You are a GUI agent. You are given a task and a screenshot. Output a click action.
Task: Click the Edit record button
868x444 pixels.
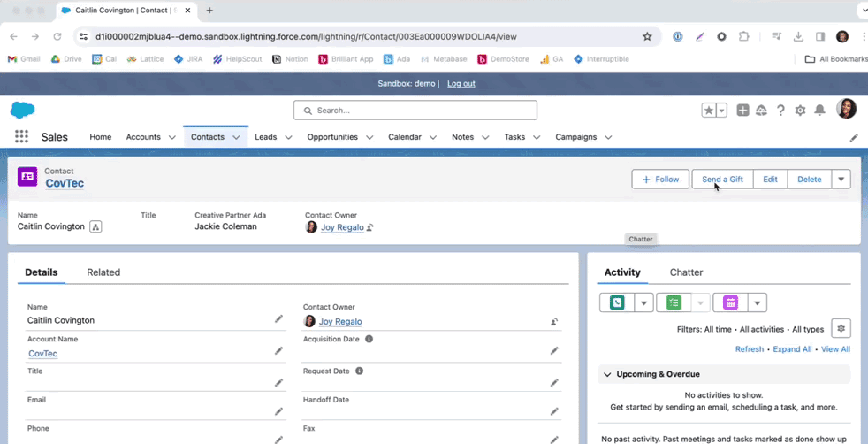tap(770, 180)
